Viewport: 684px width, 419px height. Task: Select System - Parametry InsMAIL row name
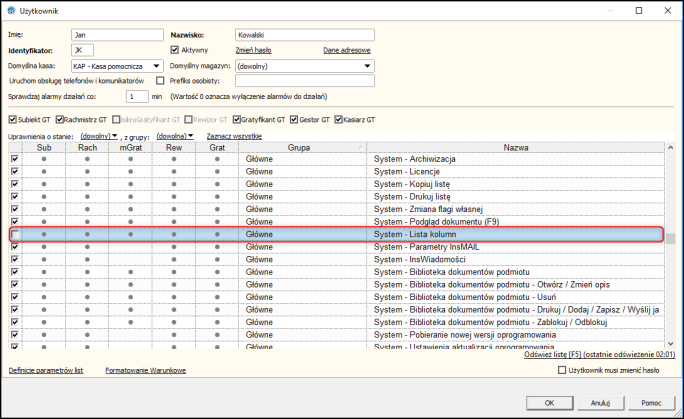[426, 247]
